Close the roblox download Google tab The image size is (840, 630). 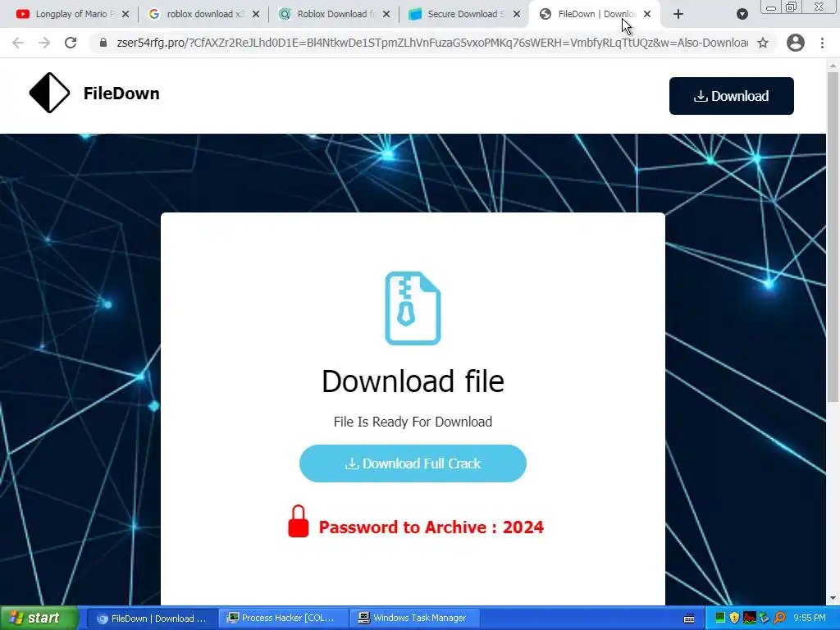(x=256, y=15)
